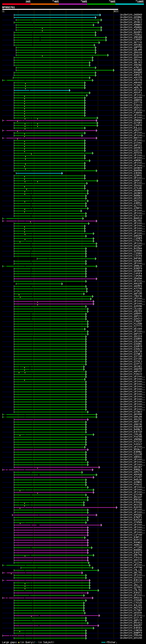The width and height of the screenshot is (146, 644).
Task: Click label UniRef100_A7KY78
Action: [x=131, y=80]
